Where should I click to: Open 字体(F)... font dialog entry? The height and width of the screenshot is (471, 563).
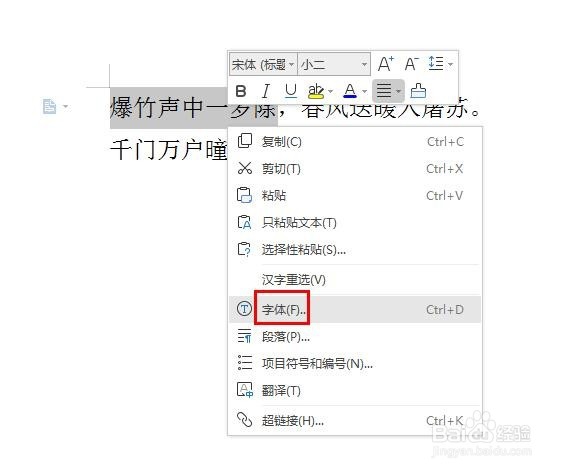355,309
